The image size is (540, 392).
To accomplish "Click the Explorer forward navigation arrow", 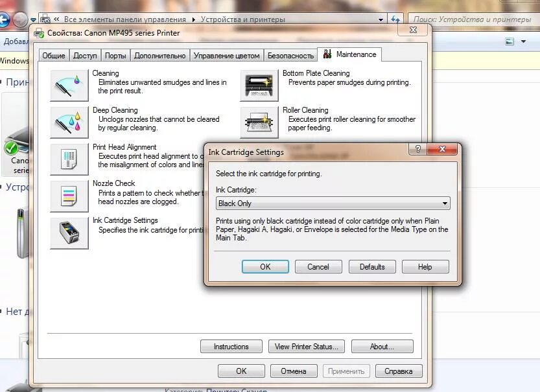I will click(20, 19).
